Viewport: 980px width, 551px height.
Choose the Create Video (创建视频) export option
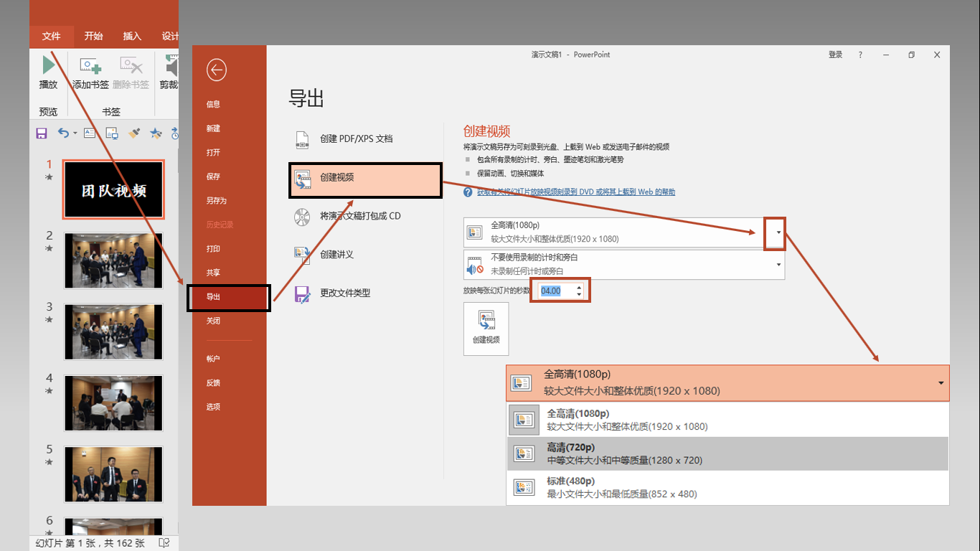point(365,181)
